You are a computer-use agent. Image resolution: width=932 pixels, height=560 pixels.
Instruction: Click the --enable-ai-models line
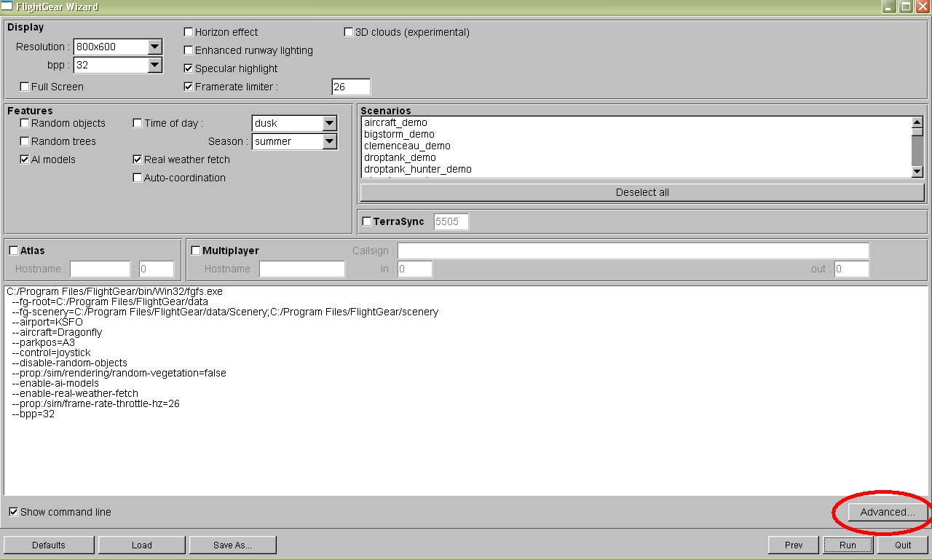tap(55, 383)
